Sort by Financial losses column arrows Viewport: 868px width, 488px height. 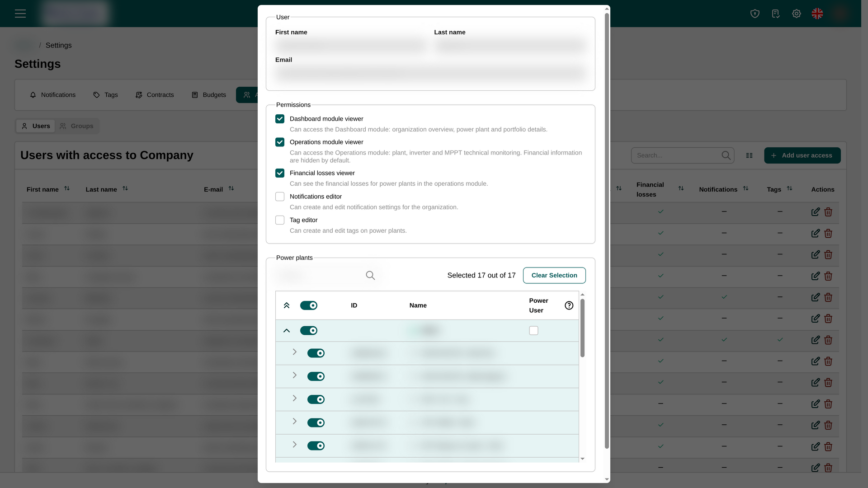(x=681, y=188)
